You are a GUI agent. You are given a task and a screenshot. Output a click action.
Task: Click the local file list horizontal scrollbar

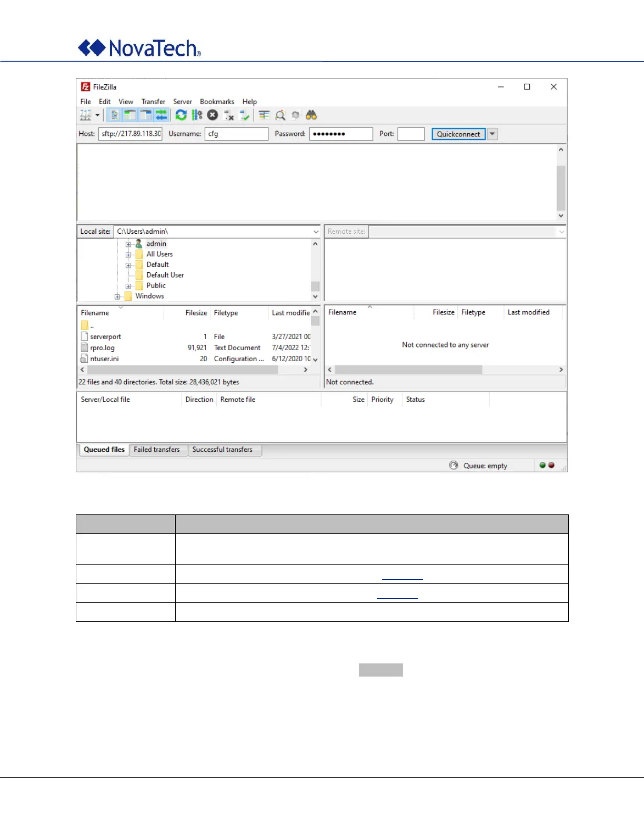click(x=183, y=370)
